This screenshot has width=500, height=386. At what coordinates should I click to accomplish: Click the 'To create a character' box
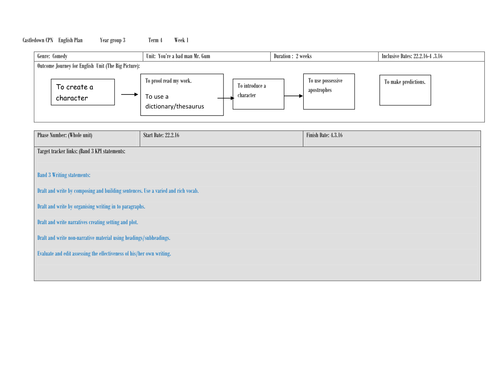[x=83, y=92]
